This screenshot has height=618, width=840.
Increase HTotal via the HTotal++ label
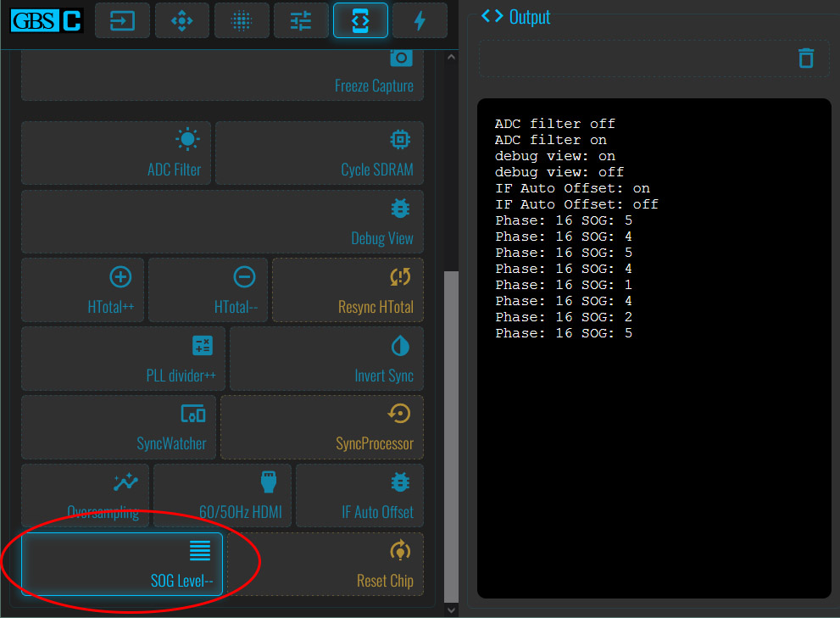pyautogui.click(x=111, y=307)
